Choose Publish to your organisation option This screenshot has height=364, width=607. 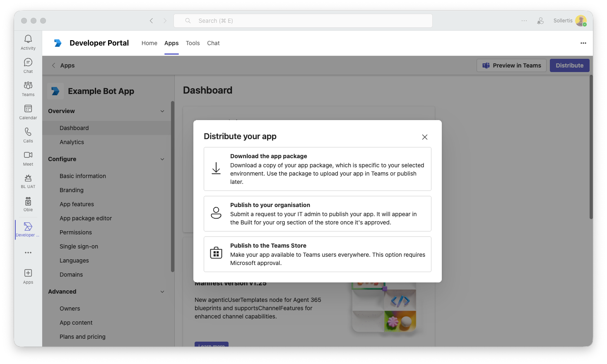pyautogui.click(x=318, y=214)
